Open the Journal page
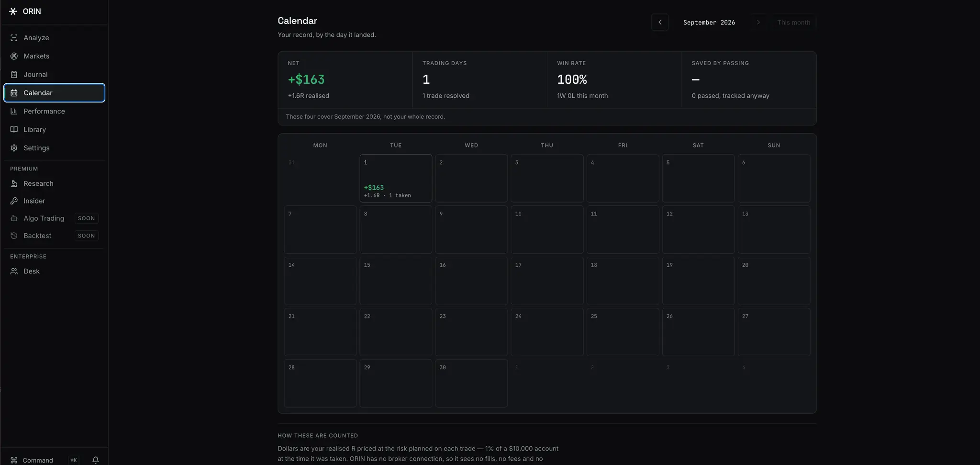The image size is (980, 465). click(54, 75)
